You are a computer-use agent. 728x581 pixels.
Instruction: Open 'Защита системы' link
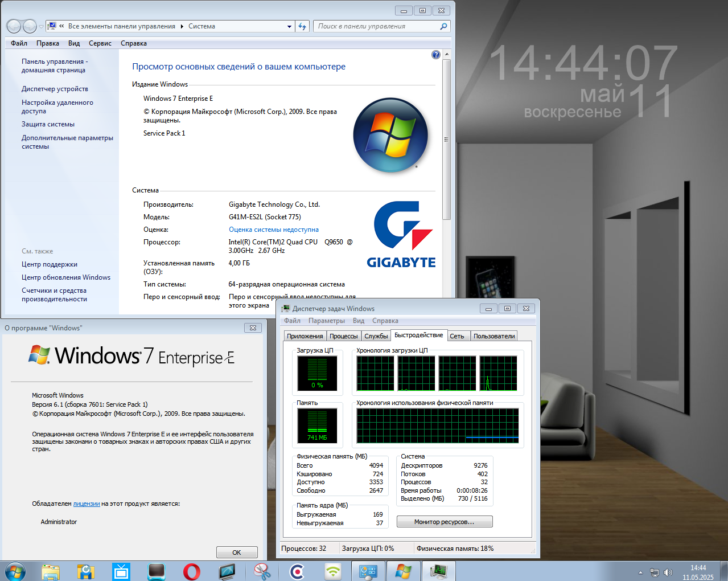click(x=48, y=124)
